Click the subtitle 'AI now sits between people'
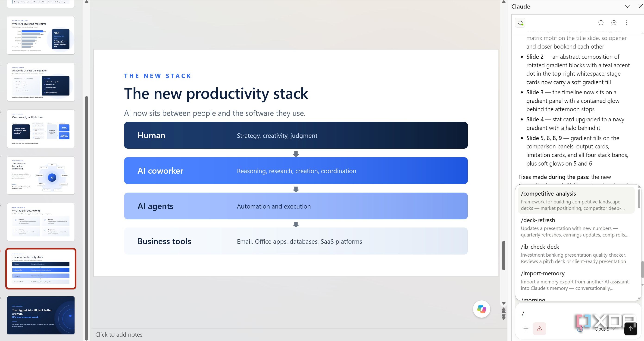The image size is (644, 341). pyautogui.click(x=215, y=113)
